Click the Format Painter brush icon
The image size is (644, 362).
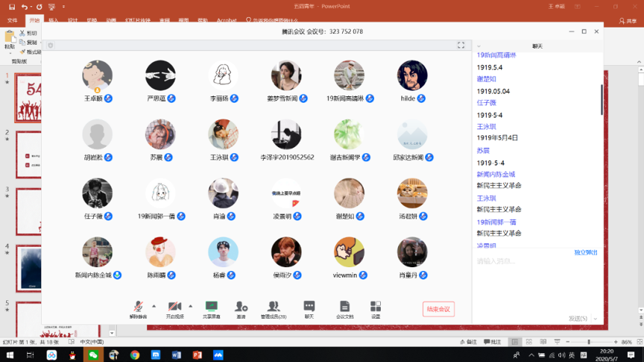22,52
